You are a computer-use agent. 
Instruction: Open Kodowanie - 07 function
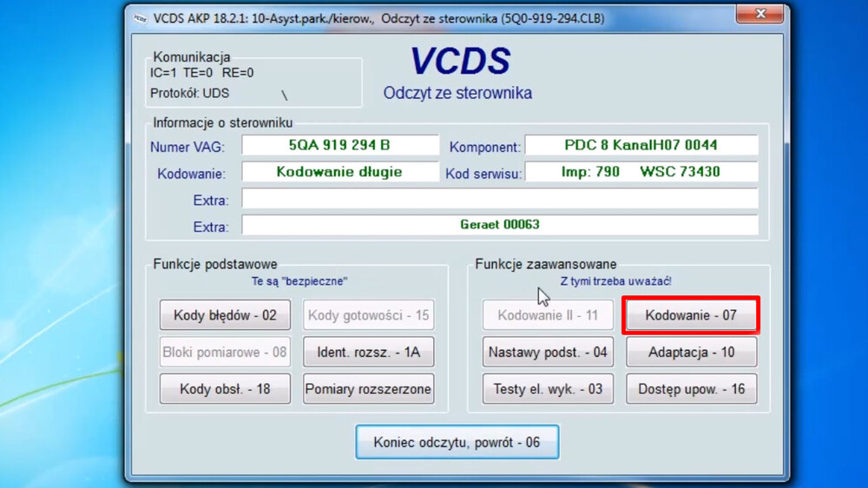[692, 315]
